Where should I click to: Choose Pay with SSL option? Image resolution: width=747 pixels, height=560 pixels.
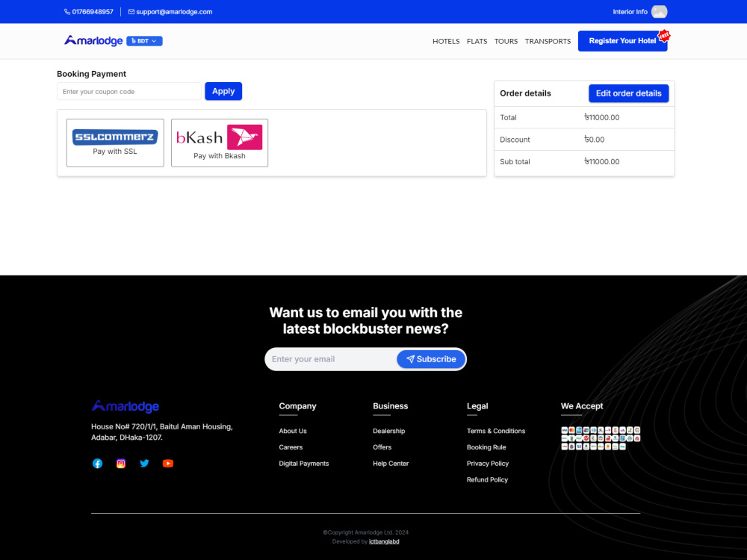point(115,143)
